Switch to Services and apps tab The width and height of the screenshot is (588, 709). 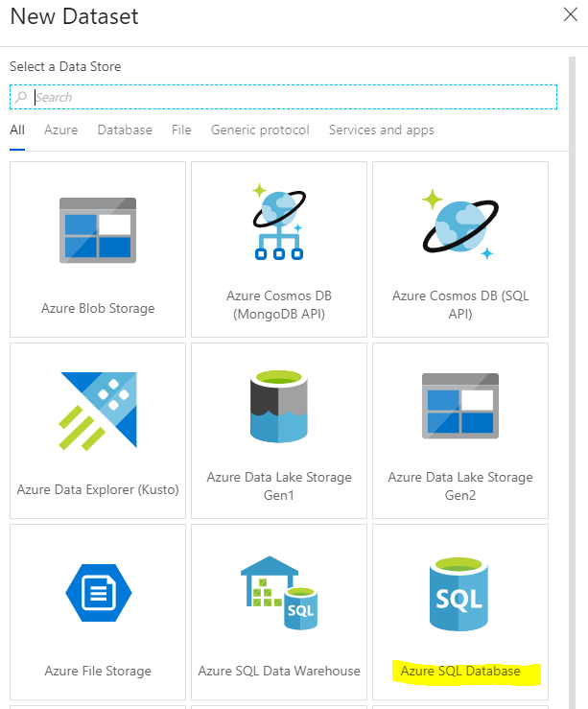(382, 130)
